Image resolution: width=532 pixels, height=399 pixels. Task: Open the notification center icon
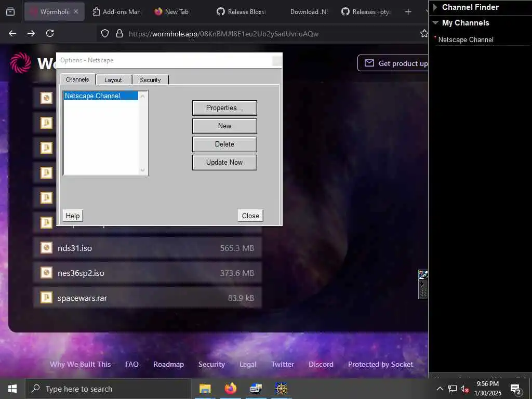click(x=516, y=389)
